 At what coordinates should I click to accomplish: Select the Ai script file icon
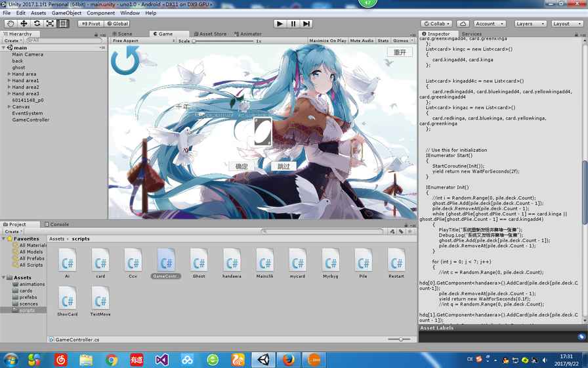[x=67, y=260]
